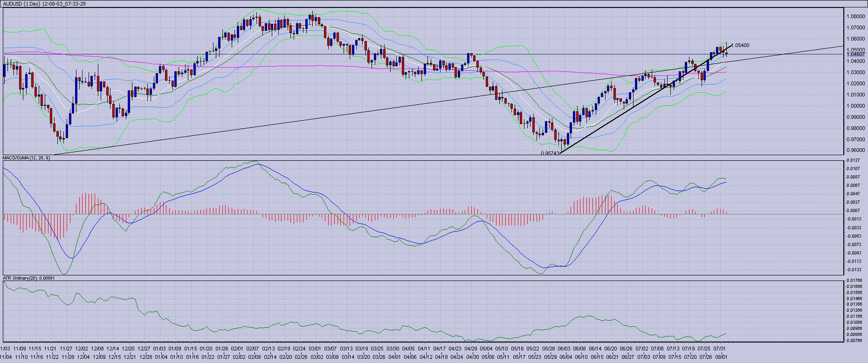
Task: Click the AUDUSD (1 Day) chart title
Action: point(44,4)
